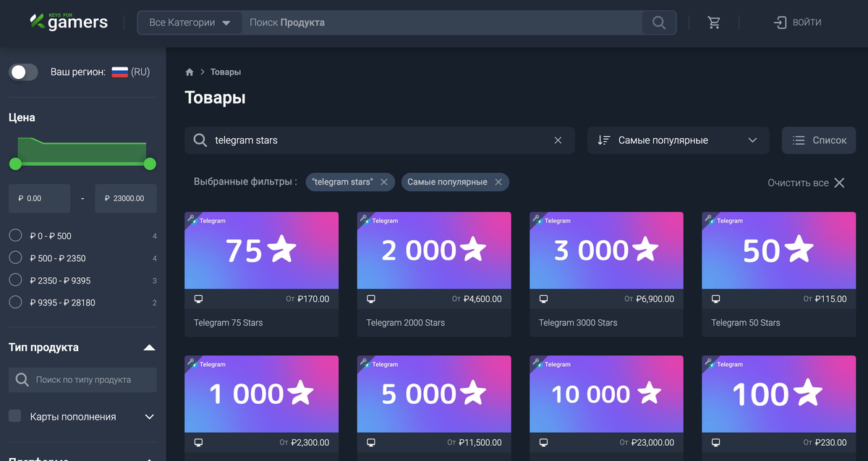Focus the telegram stars search input
The image size is (868, 461).
coord(379,140)
